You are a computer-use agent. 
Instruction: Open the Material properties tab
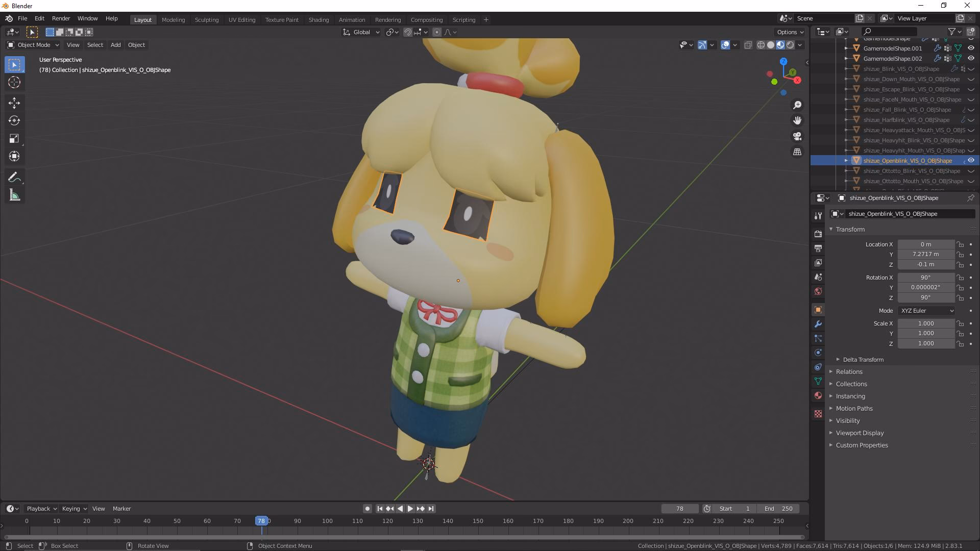click(x=818, y=395)
